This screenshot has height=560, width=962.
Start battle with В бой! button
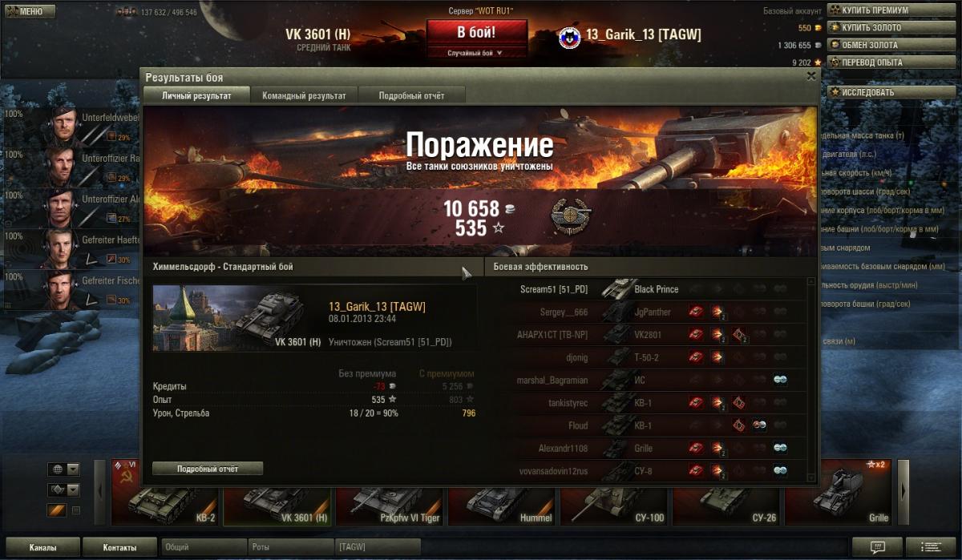476,33
